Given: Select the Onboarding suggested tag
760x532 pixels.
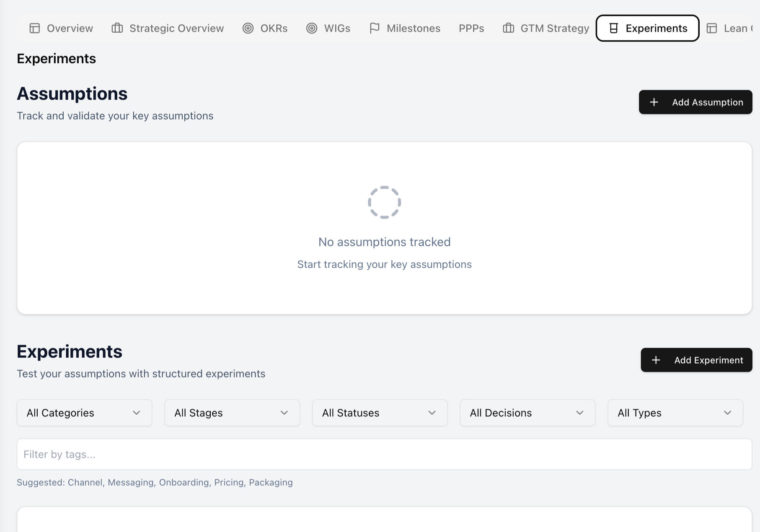Looking at the screenshot, I should pos(185,482).
